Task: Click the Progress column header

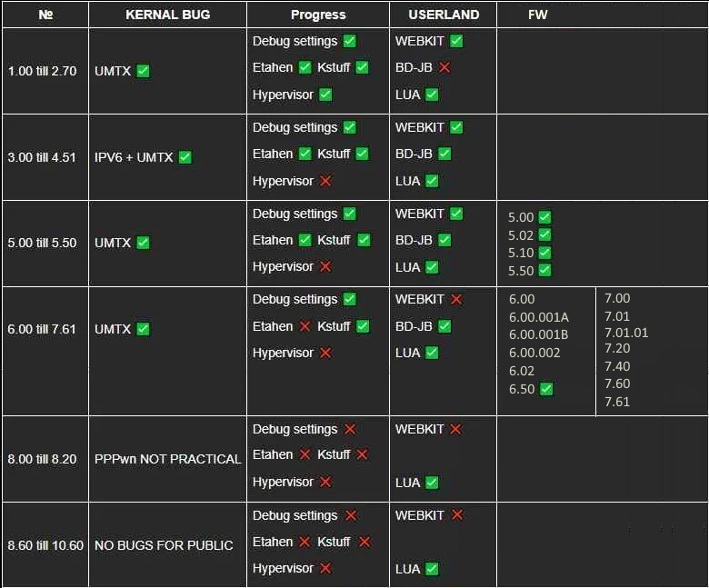Action: [318, 15]
